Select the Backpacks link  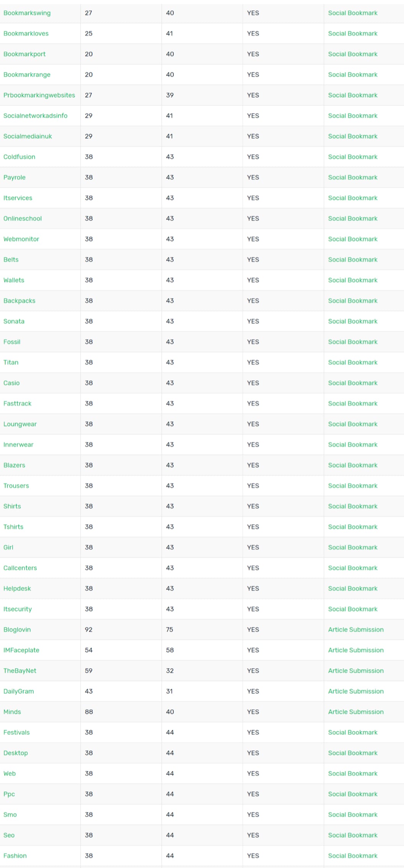[19, 301]
